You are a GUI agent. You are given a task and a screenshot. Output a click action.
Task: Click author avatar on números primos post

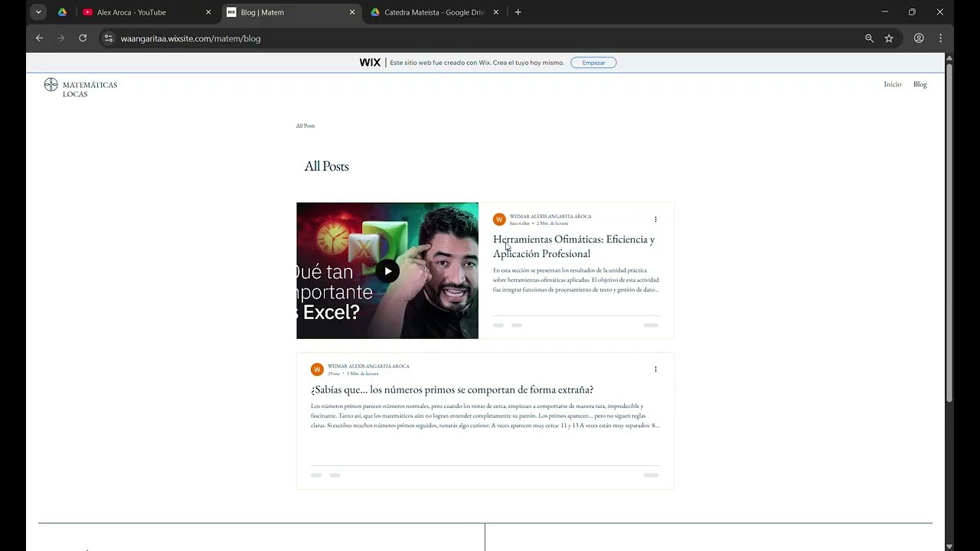pos(317,370)
